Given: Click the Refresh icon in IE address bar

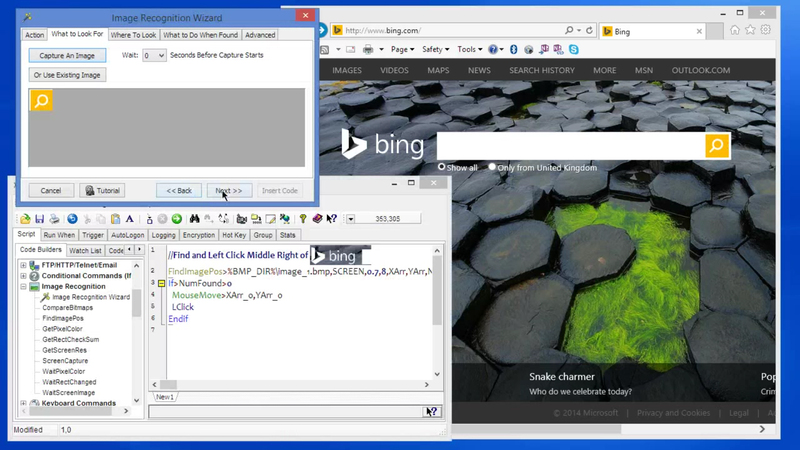Looking at the screenshot, I should coord(589,31).
